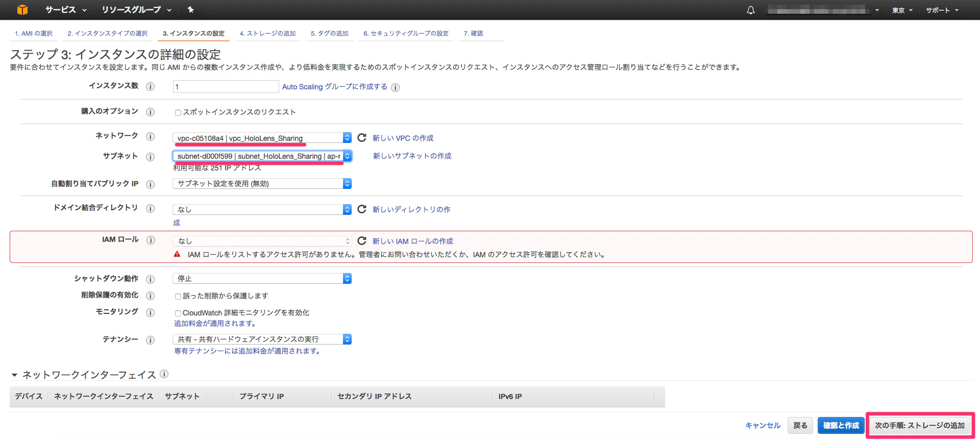Open the ネットワーク VPC dropdown

262,138
